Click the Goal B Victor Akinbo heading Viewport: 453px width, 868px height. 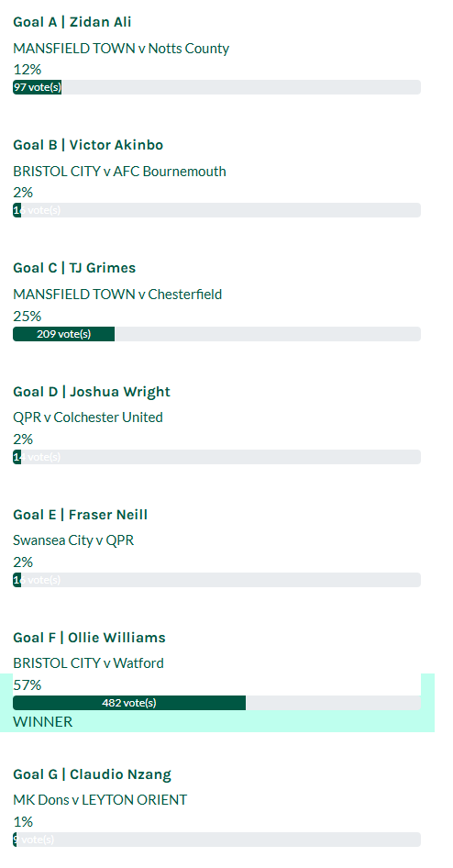88,145
